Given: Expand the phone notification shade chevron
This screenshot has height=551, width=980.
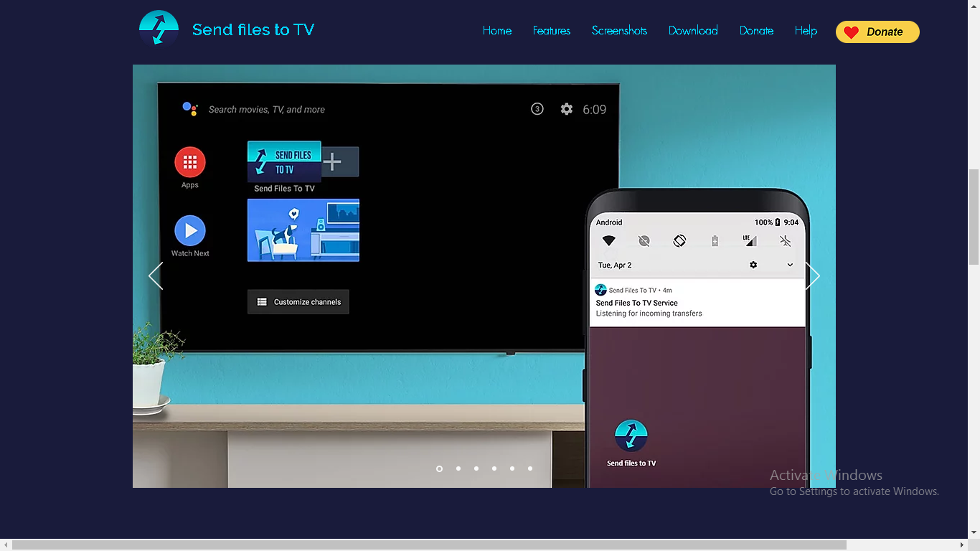Looking at the screenshot, I should 790,265.
